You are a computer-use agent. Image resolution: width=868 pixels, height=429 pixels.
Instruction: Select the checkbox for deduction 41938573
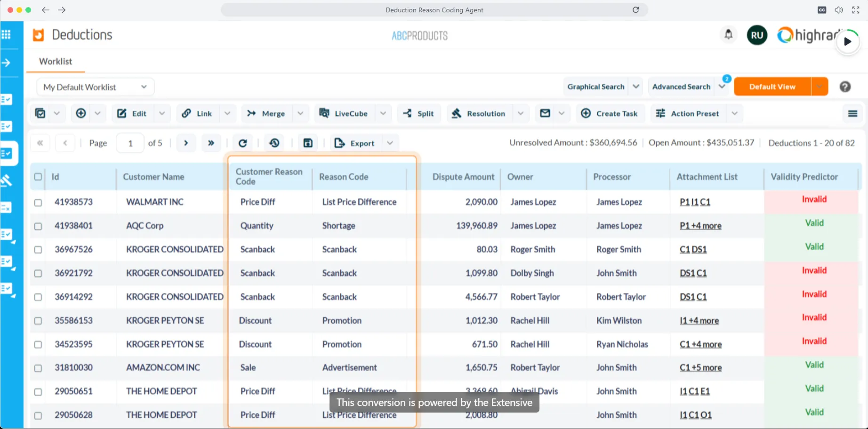pyautogui.click(x=38, y=202)
